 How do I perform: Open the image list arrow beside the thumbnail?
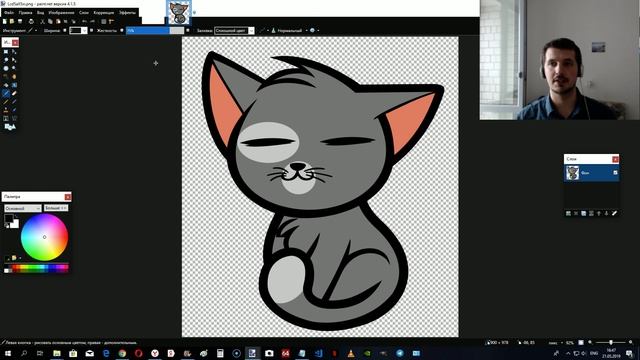coord(194,13)
